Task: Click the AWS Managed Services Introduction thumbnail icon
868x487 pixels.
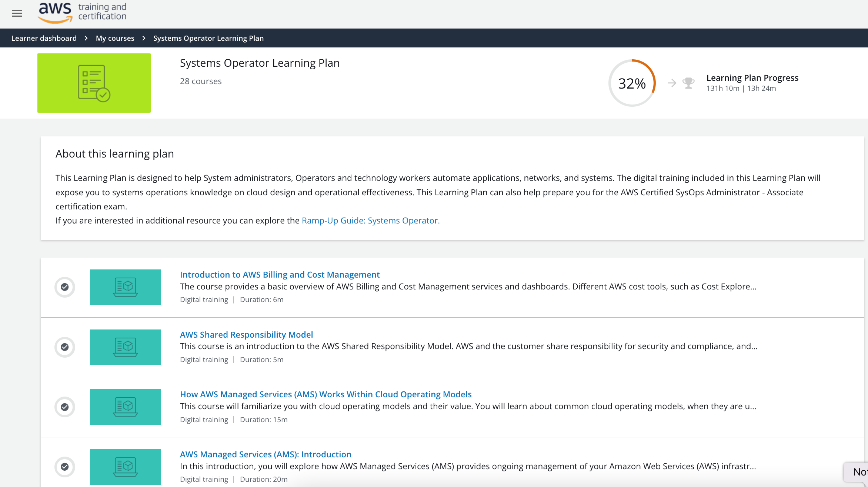Action: pos(126,466)
